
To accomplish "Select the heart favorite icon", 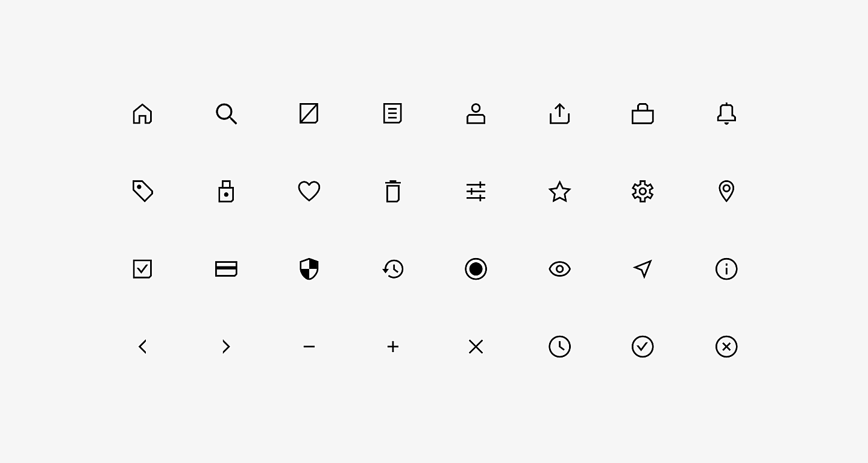I will 309,191.
